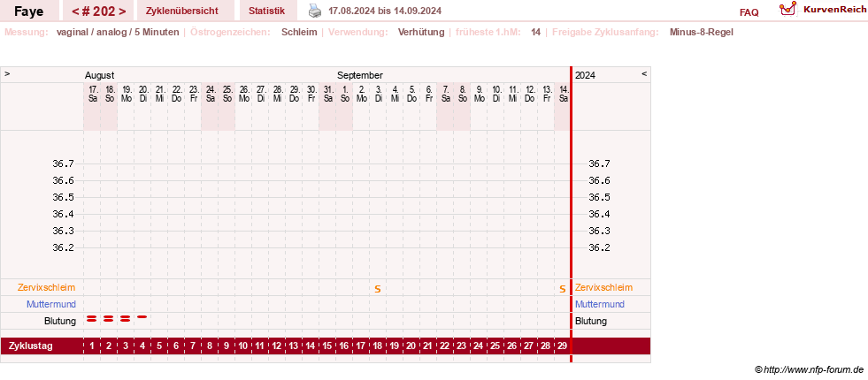Screen dimensions: 868x380
Task: Select the cycle number 202 tab
Action: pyautogui.click(x=99, y=11)
